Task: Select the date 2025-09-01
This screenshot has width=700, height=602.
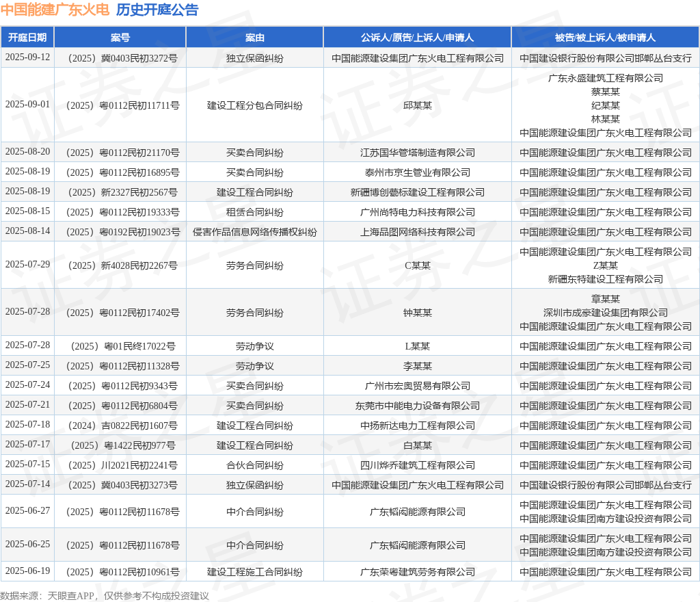Action: pos(27,105)
